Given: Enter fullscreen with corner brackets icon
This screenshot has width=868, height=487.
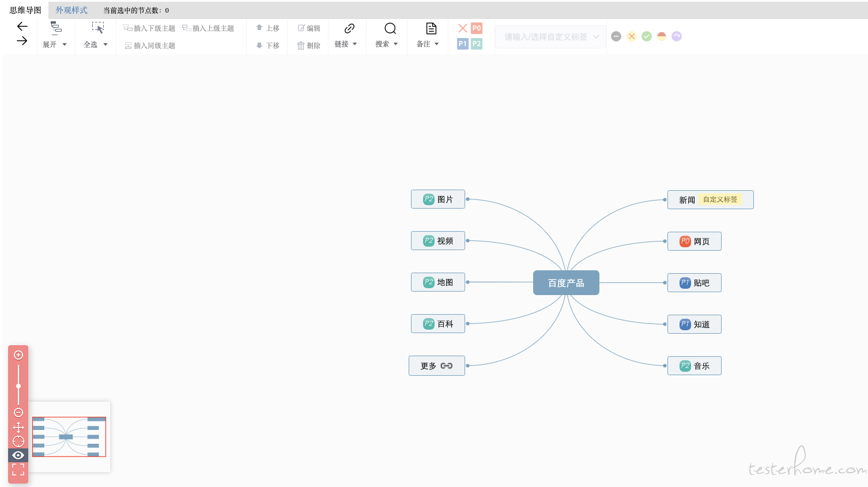Looking at the screenshot, I should (18, 470).
